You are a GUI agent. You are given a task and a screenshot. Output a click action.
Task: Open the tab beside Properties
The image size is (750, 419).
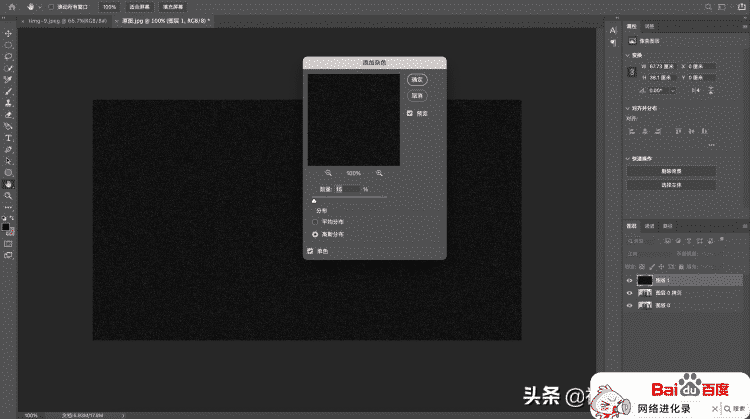tap(650, 26)
